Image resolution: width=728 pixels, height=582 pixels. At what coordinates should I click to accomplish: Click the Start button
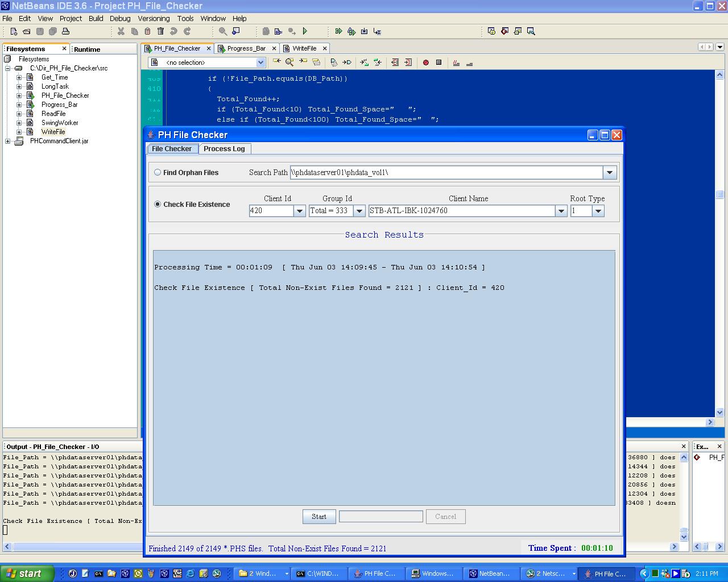click(319, 517)
